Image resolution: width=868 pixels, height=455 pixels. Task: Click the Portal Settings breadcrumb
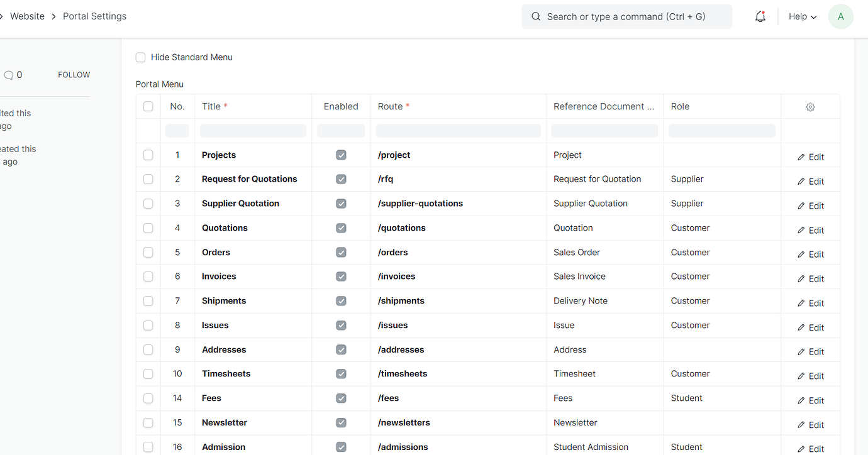pos(94,16)
